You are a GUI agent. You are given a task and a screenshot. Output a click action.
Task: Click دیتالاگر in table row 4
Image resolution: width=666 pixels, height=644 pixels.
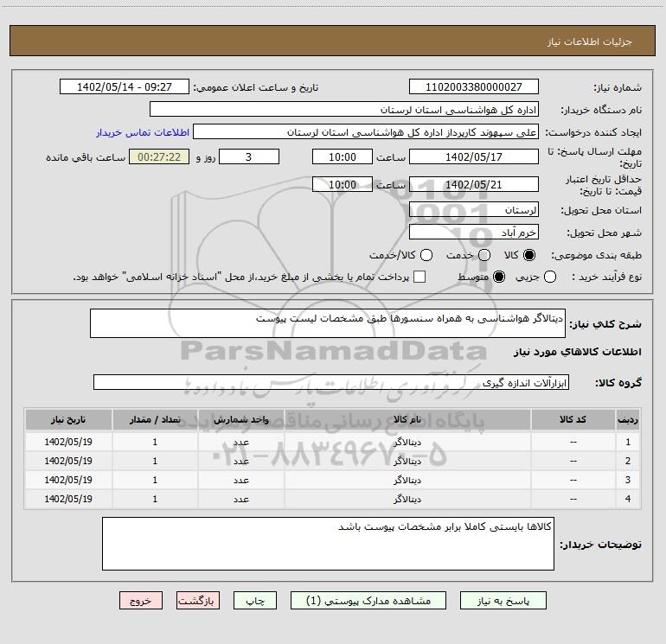click(x=407, y=500)
